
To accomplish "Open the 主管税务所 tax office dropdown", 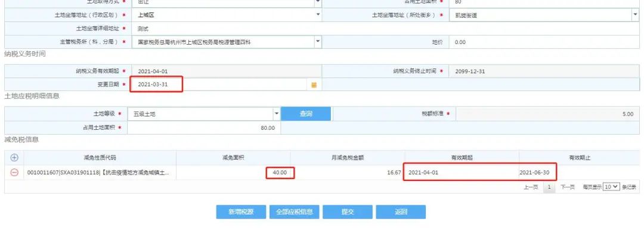I will pos(318,42).
